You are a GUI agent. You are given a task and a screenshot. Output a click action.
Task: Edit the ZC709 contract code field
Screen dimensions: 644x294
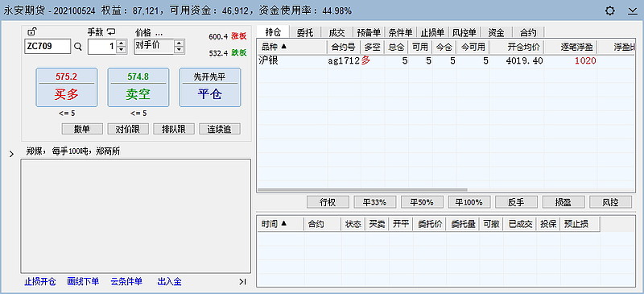point(47,47)
